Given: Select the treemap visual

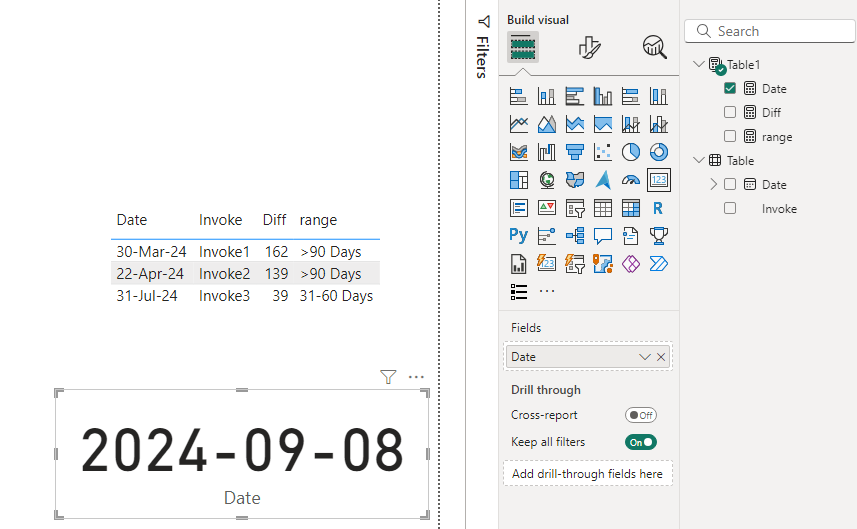Looking at the screenshot, I should tap(519, 180).
